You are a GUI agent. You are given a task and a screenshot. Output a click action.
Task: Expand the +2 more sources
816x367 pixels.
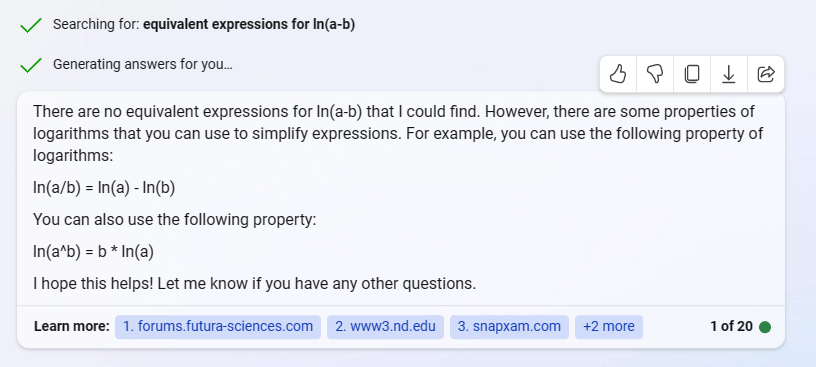[x=608, y=327]
